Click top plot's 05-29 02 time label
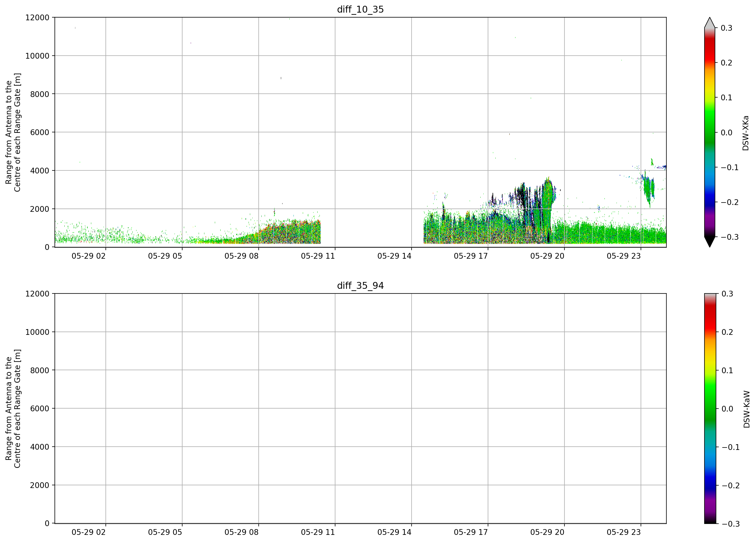Screen dimensions: 756x542 click(89, 256)
